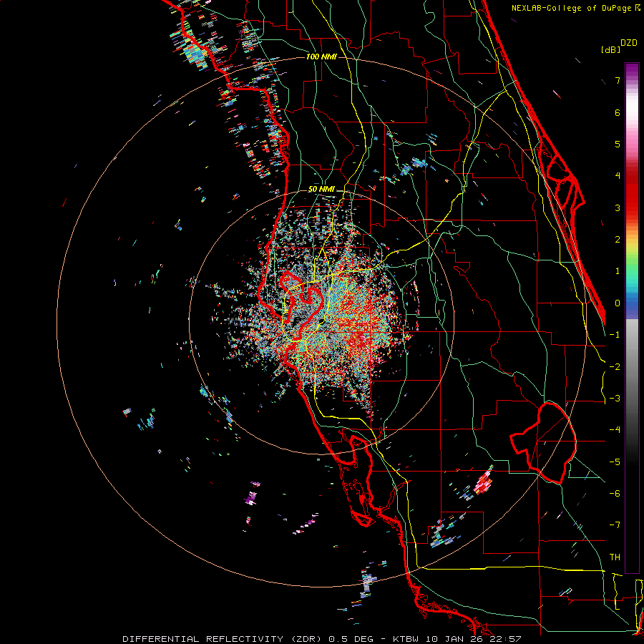Click the value 7 on the color scale
The image size is (644, 644).
pyautogui.click(x=618, y=80)
